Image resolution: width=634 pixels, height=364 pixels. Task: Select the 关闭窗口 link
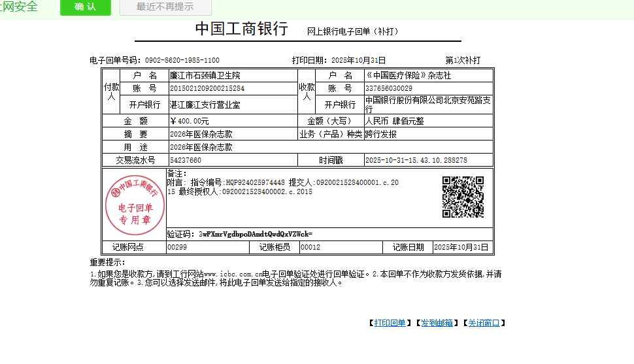[x=484, y=323]
